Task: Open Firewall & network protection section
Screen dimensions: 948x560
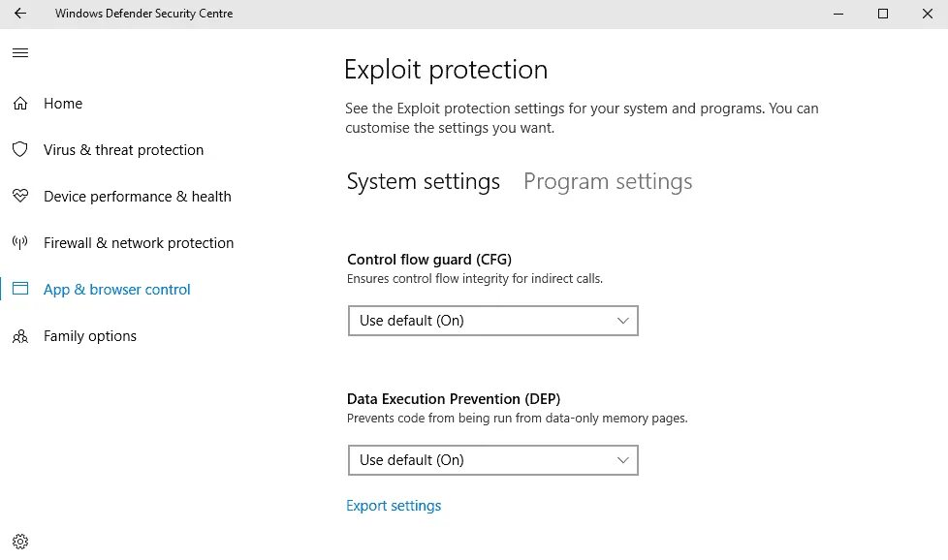Action: pos(139,243)
